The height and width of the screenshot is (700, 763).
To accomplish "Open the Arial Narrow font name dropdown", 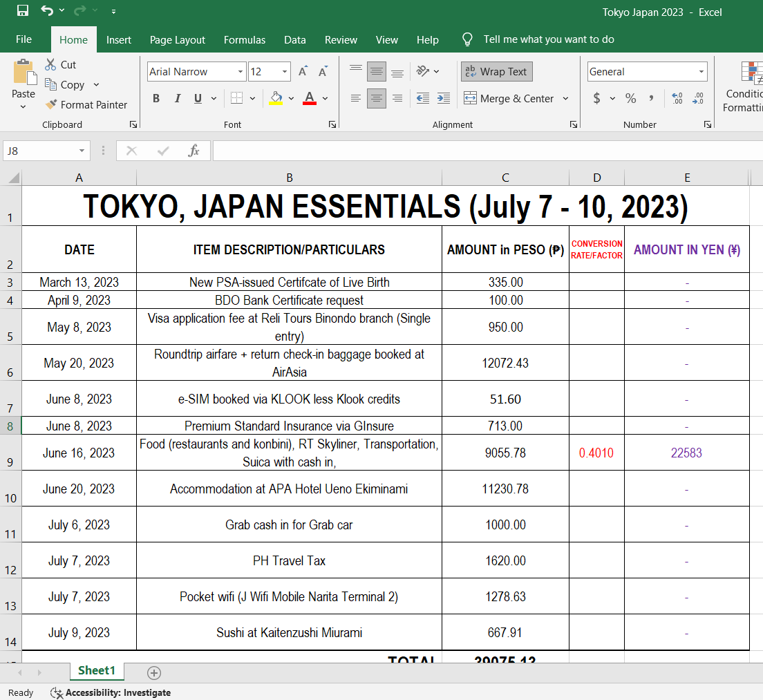I will (241, 71).
